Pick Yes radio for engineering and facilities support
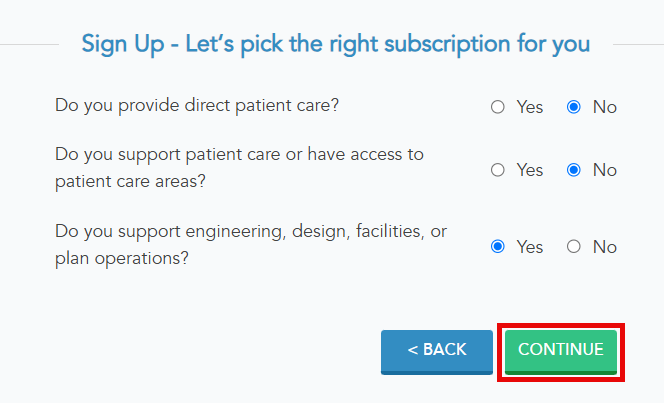The height and width of the screenshot is (403, 664). coord(498,246)
